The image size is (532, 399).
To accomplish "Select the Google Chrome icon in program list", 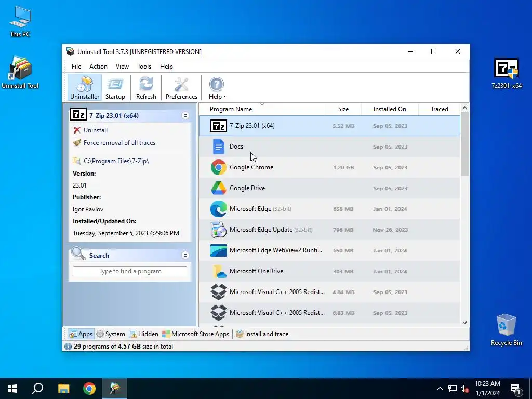I will (x=219, y=167).
